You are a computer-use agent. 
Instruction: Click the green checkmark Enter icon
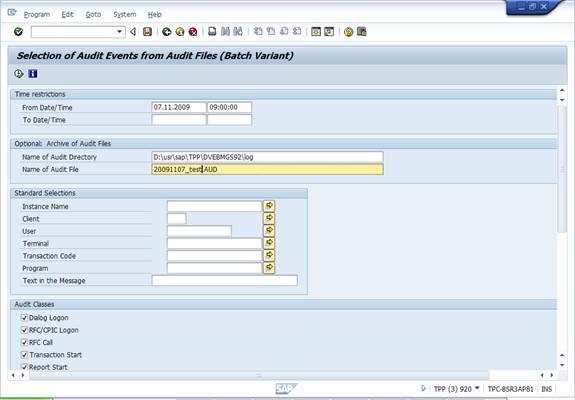point(18,32)
